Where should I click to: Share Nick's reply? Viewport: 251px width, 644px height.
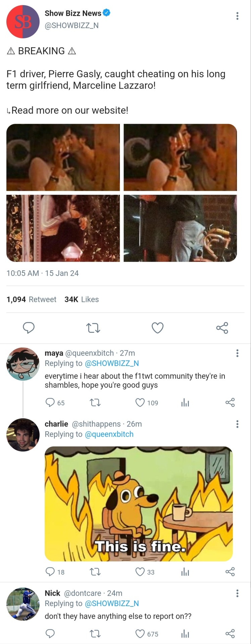[x=230, y=634]
